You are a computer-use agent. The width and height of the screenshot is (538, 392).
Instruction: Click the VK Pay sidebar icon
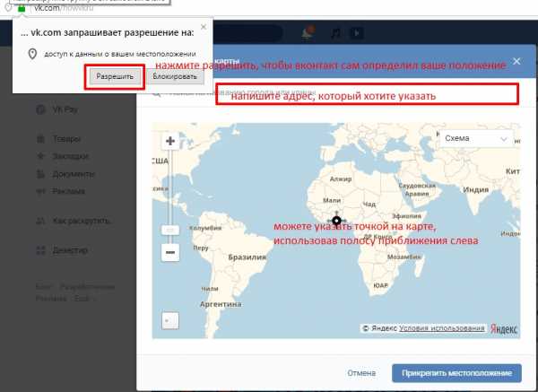pos(40,109)
